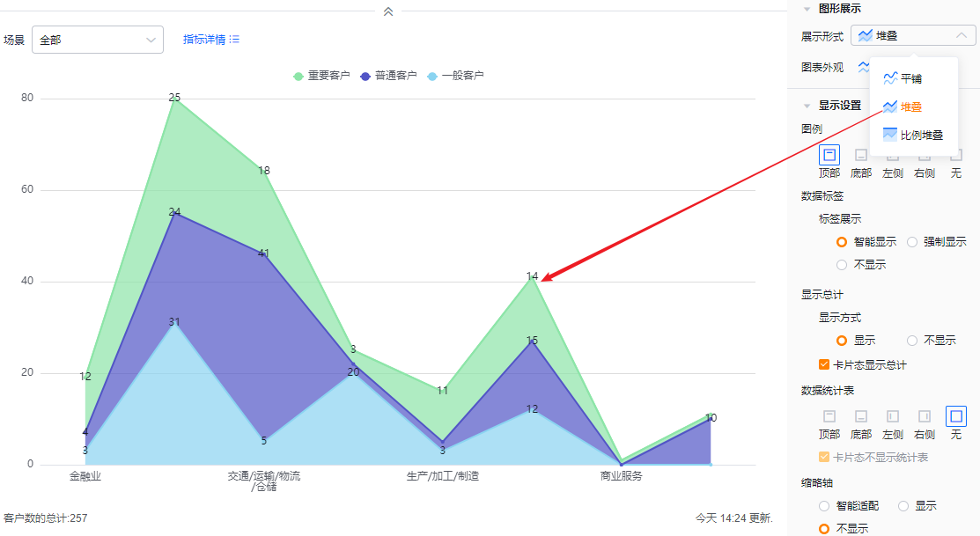Click the 图表外观 chart style icon
This screenshot has height=536, width=980.
[864, 67]
